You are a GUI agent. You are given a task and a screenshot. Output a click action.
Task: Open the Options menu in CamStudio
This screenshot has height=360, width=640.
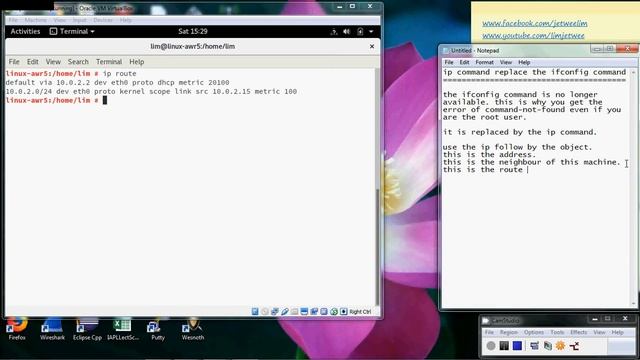534,332
